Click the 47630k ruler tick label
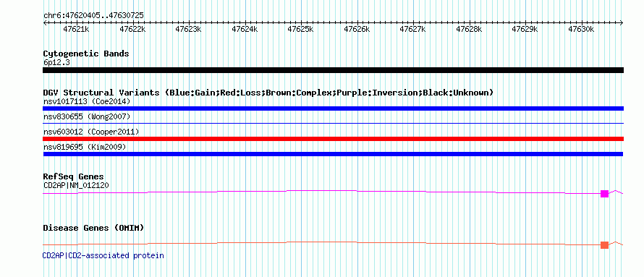Screen dimensions: 644x277 pos(581,30)
